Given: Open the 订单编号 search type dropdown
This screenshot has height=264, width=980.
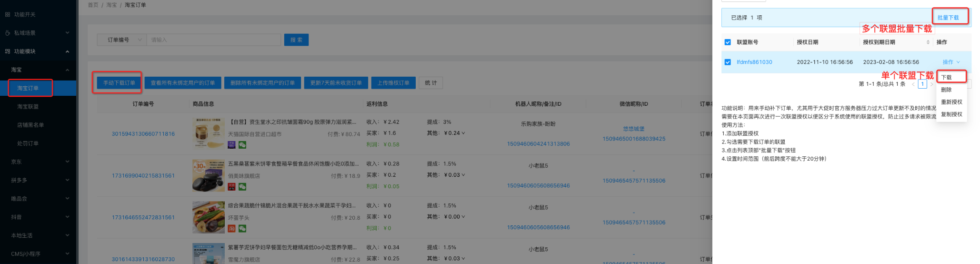Looking at the screenshot, I should pos(121,40).
